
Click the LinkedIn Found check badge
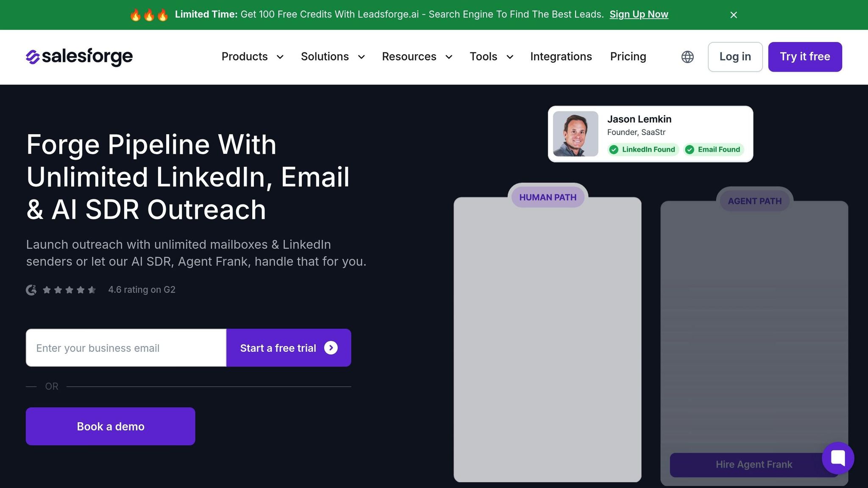tap(643, 150)
